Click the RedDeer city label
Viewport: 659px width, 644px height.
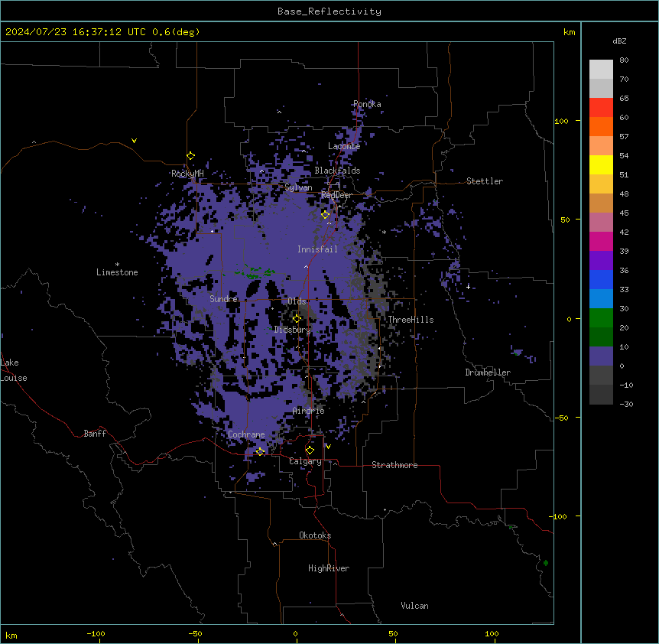click(336, 195)
